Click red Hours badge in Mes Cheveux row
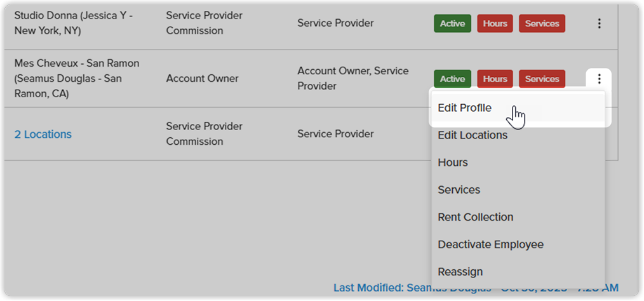The image size is (644, 301). click(x=495, y=79)
